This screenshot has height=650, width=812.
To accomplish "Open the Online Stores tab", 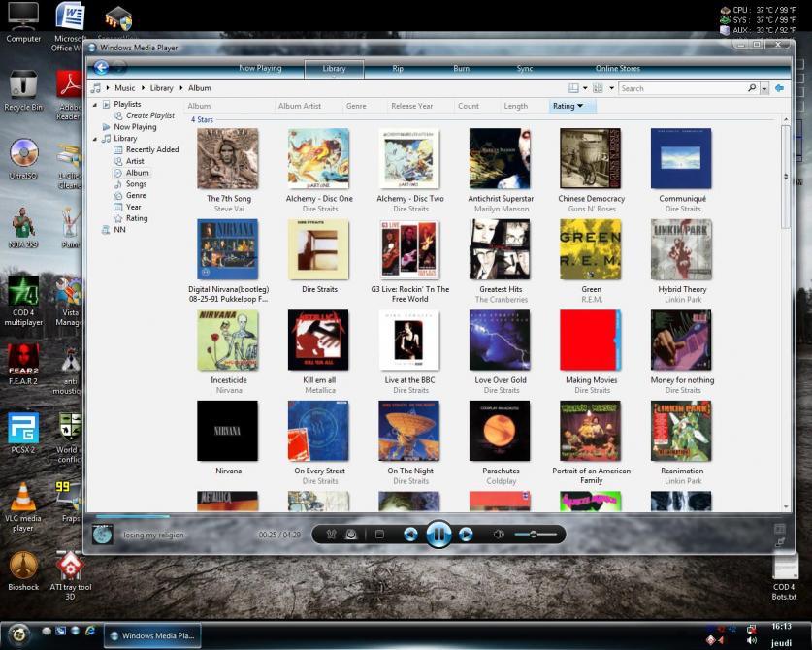I will tap(617, 68).
